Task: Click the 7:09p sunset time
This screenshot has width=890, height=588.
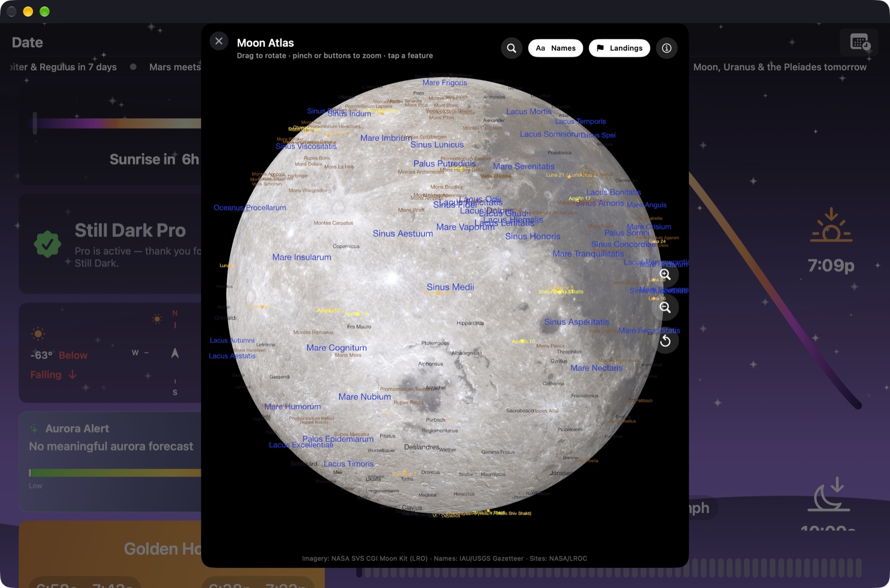Action: tap(831, 266)
